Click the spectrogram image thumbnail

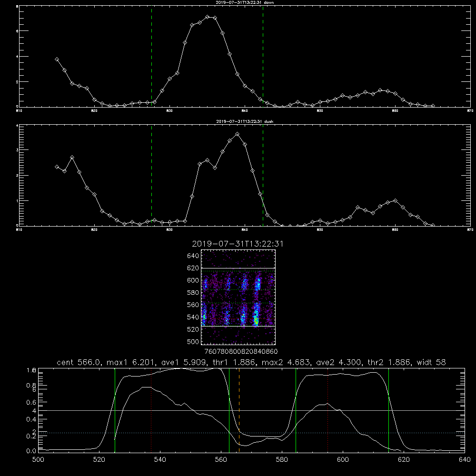238,297
